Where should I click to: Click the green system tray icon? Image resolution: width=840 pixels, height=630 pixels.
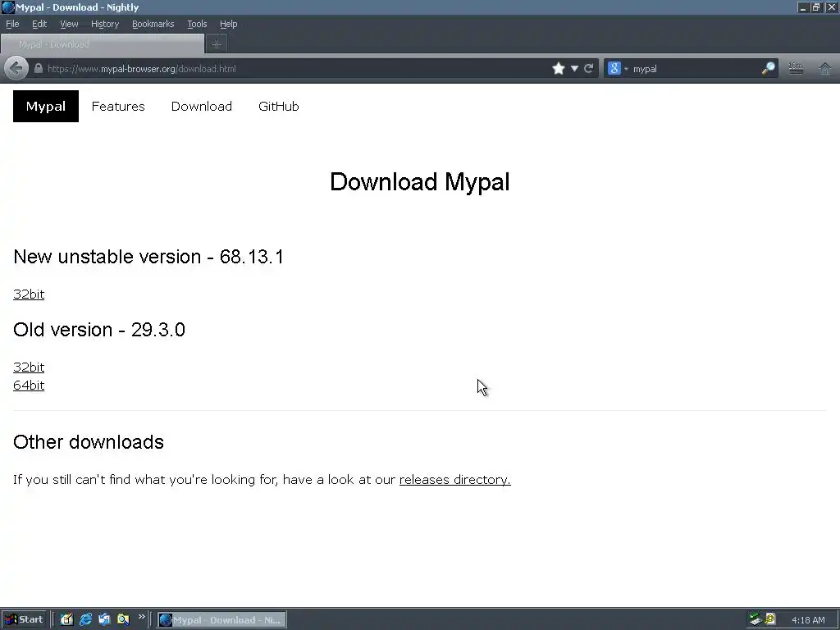click(756, 620)
